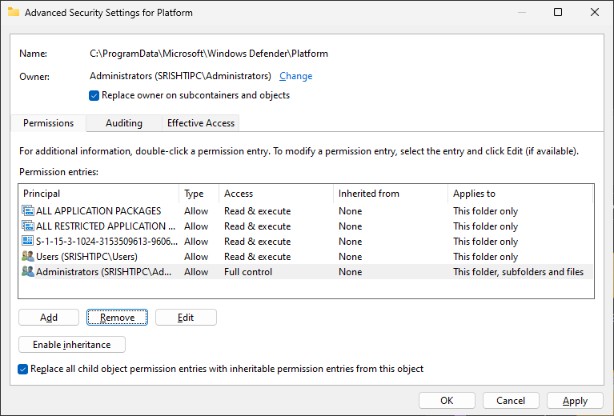Remove the selected permission entry
The image size is (614, 416).
[x=117, y=317]
